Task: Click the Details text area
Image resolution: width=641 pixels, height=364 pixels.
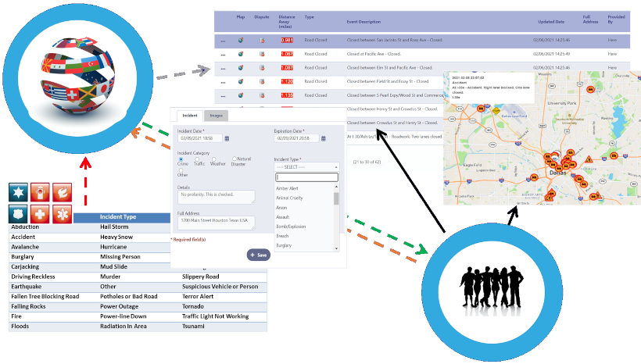Action: 217,197
